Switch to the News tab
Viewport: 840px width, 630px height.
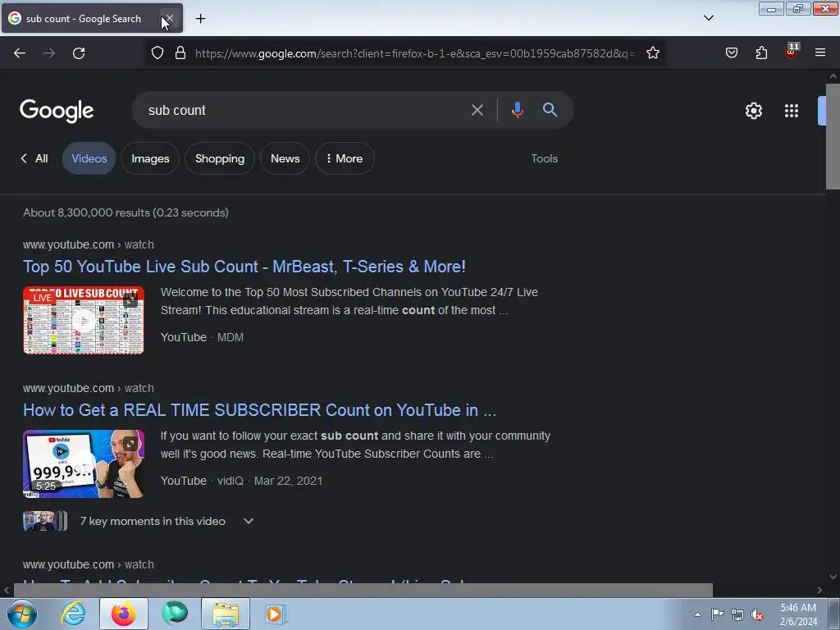[x=285, y=158]
